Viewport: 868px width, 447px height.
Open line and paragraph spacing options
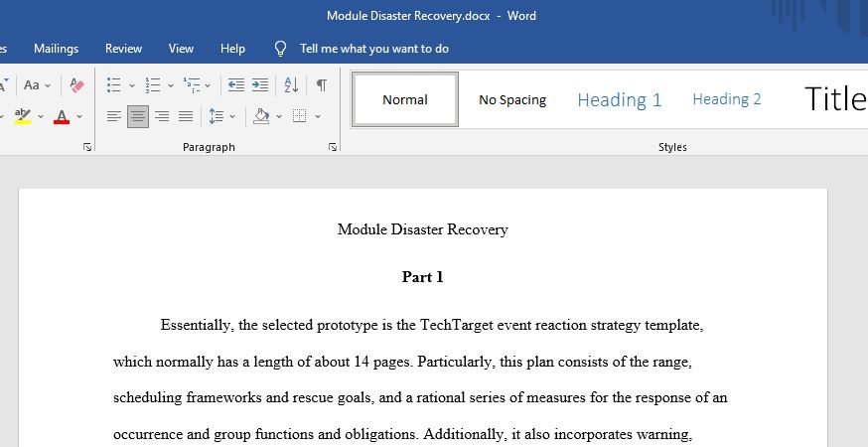click(216, 116)
